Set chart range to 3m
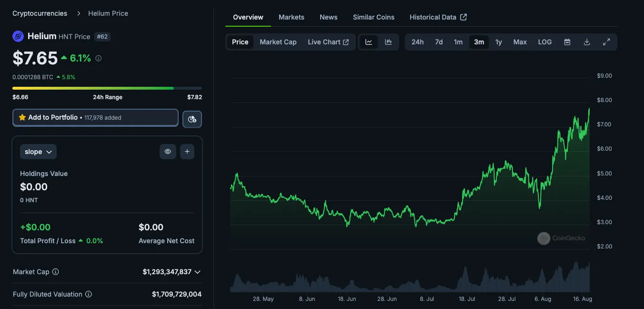The width and height of the screenshot is (644, 309). [x=479, y=42]
